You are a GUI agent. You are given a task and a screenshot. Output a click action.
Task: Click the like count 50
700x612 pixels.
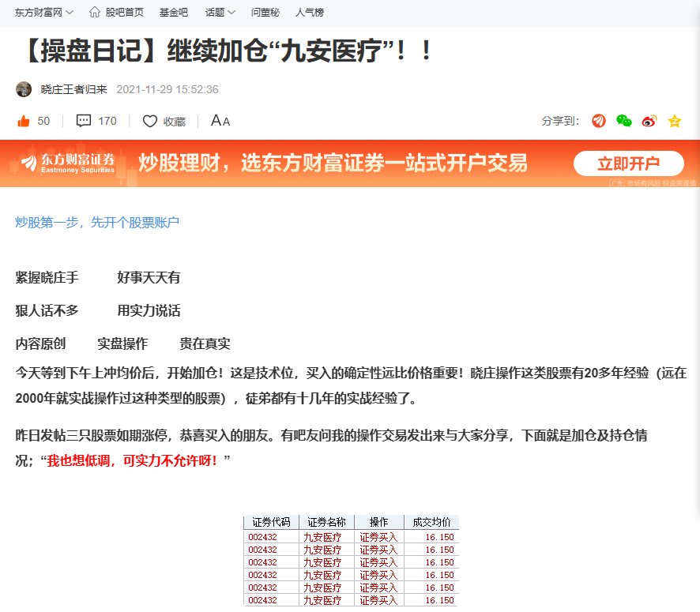pyautogui.click(x=43, y=121)
